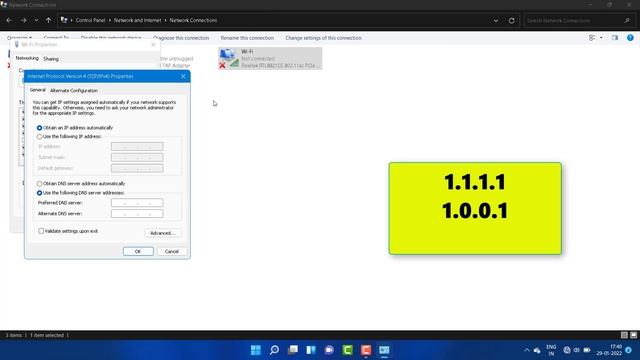The width and height of the screenshot is (640, 360).
Task: Open the notification center badge
Action: pyautogui.click(x=629, y=350)
